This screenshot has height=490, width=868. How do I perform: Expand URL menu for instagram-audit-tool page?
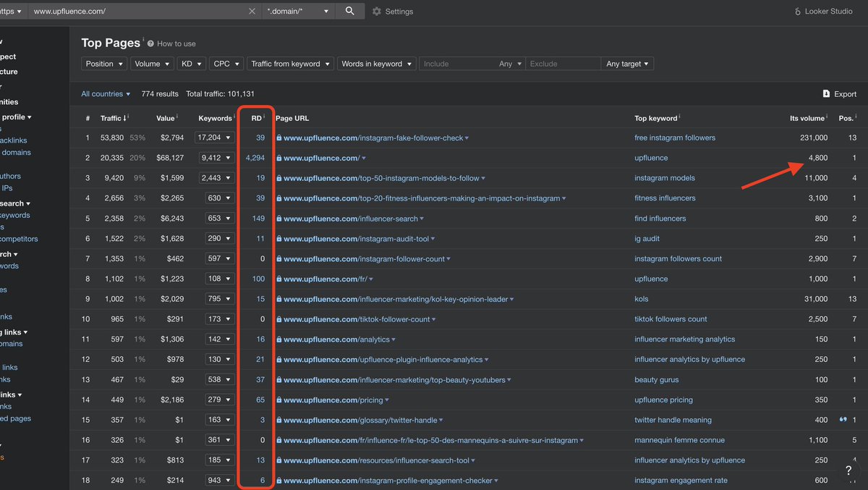click(x=433, y=239)
